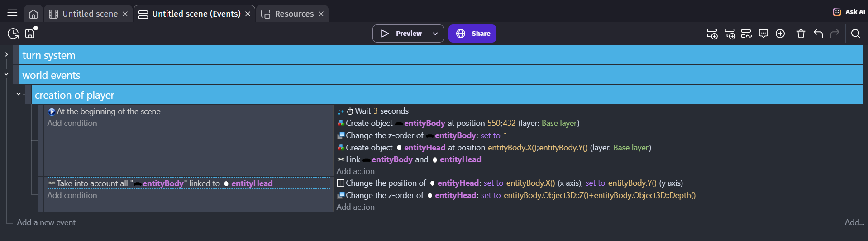Undo the last change

pos(818,34)
